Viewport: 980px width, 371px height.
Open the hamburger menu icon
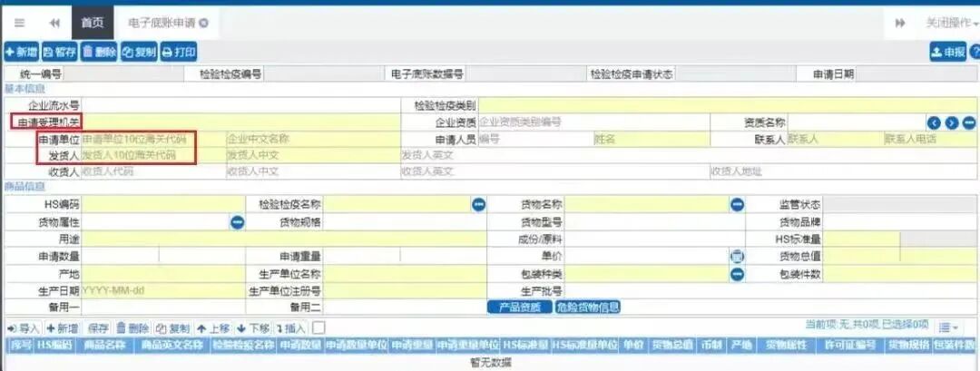pyautogui.click(x=19, y=23)
